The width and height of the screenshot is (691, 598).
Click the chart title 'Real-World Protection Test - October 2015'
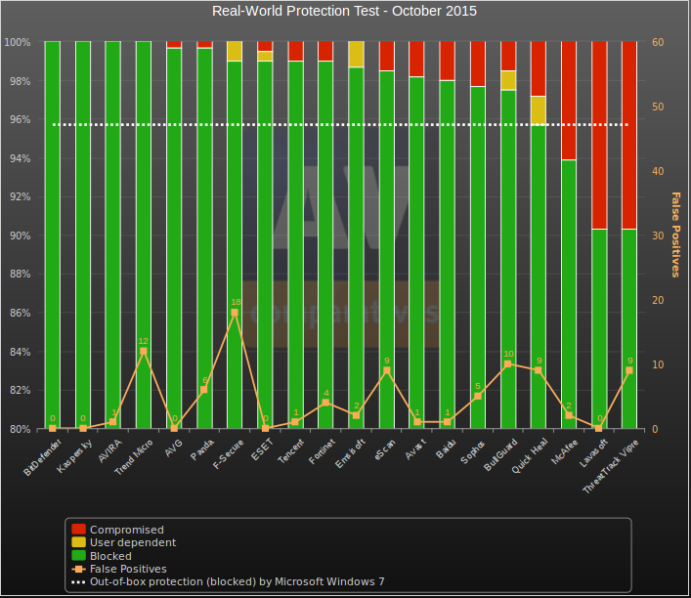click(344, 11)
